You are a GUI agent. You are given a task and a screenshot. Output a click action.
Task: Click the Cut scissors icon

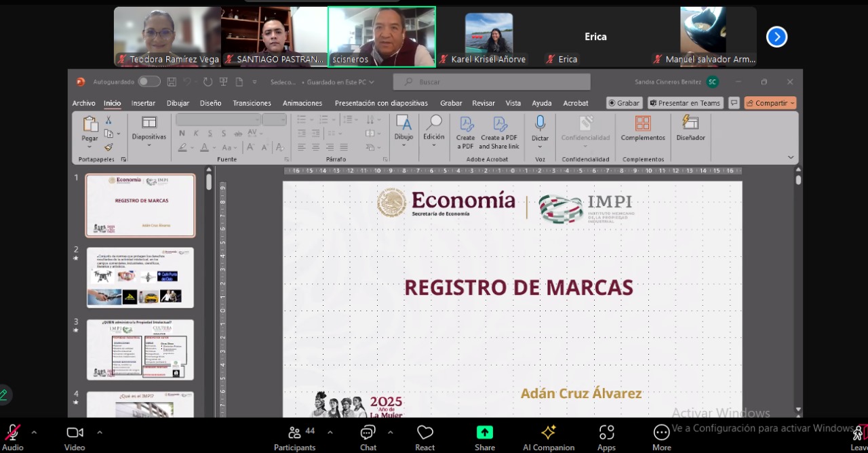[108, 119]
